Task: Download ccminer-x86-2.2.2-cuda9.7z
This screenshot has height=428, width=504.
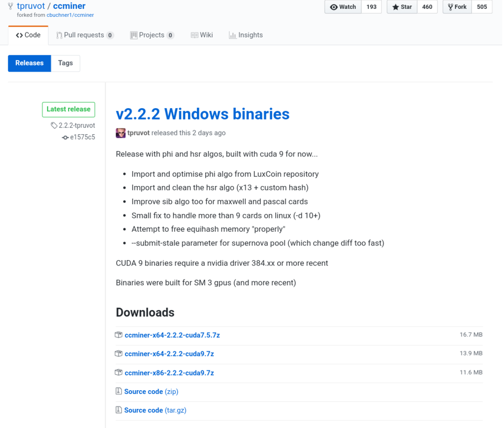Action: click(169, 373)
